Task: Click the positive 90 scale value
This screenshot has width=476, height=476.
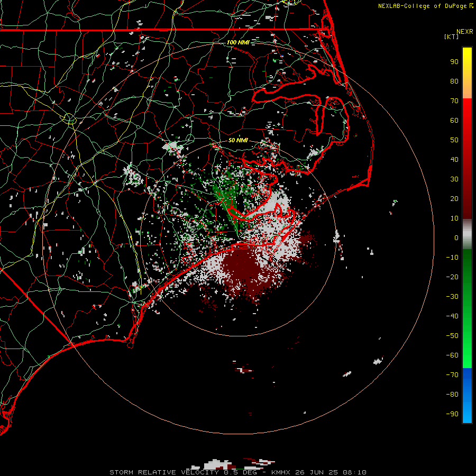Action: point(454,62)
